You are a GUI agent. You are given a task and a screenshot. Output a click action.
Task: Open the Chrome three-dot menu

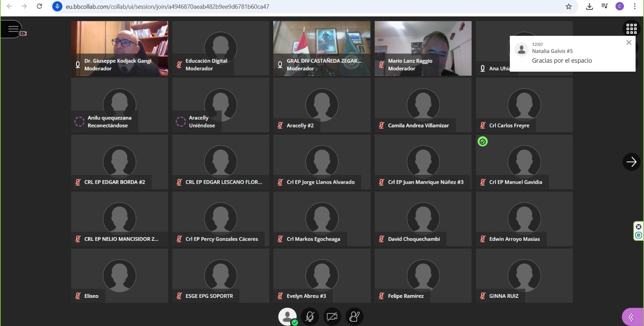coord(635,6)
